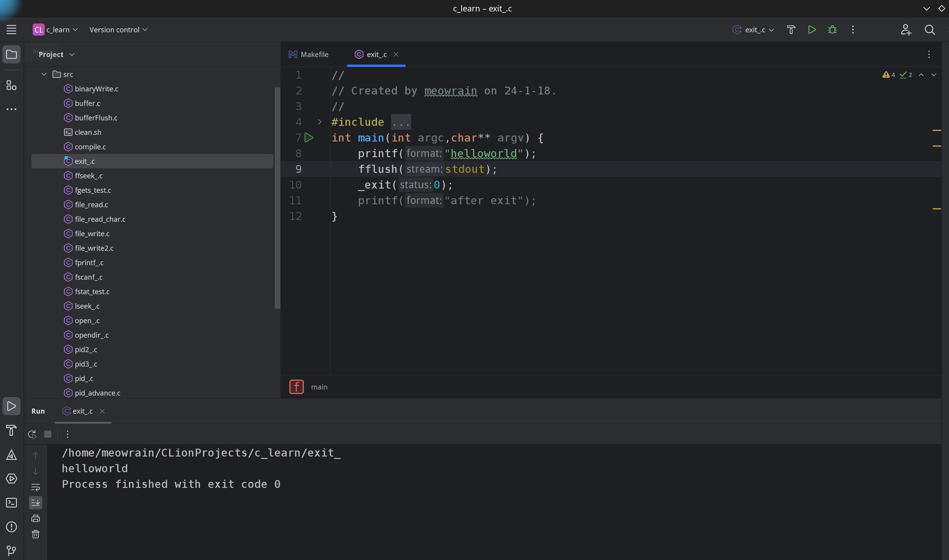Screen dimensions: 949x560
Task: Open the Problems tool window icon
Action: click(x=11, y=527)
